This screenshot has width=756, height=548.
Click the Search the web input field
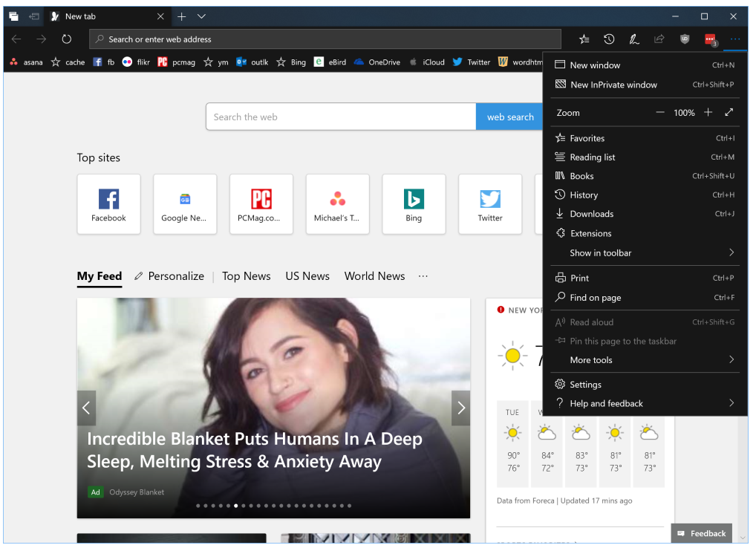[x=340, y=117]
